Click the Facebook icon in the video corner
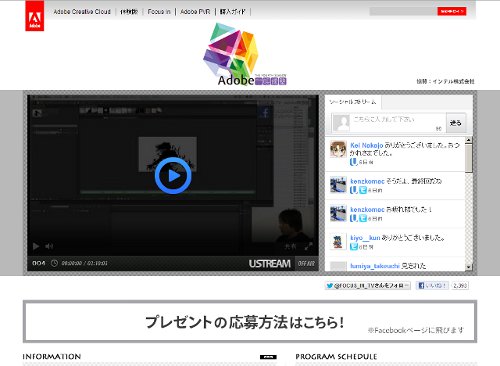The height and width of the screenshot is (366, 500). click(x=266, y=113)
